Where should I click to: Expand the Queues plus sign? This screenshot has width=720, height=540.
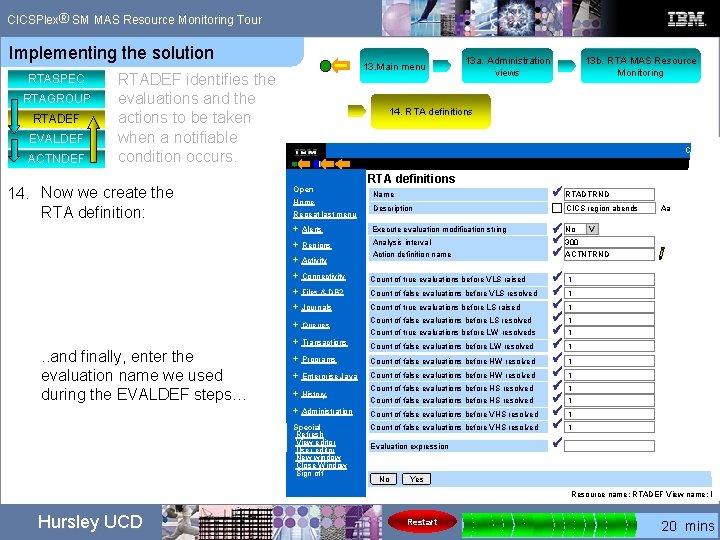(x=296, y=324)
